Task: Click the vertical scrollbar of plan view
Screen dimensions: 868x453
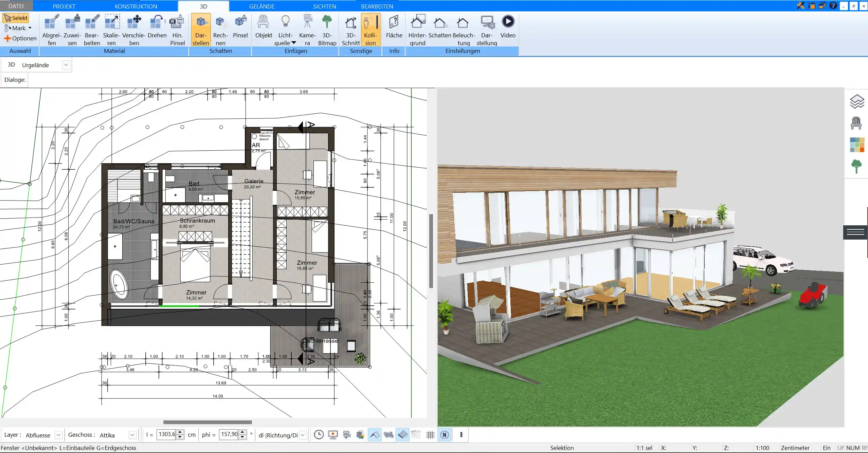Action: tap(431, 251)
